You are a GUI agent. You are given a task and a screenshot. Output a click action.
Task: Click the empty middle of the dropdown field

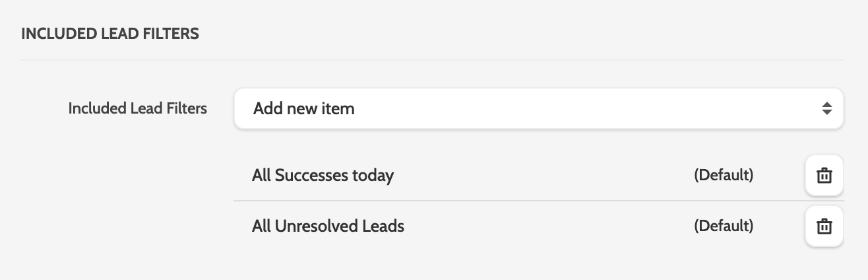(561, 108)
